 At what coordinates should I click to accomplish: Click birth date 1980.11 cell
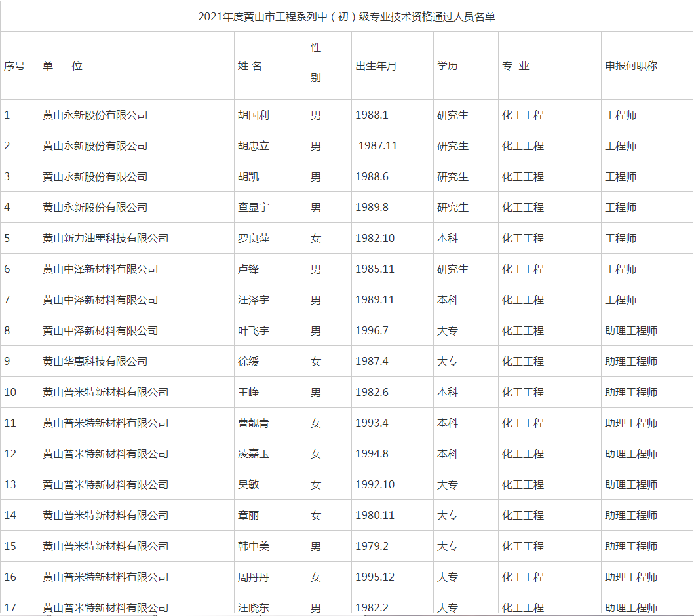(x=375, y=516)
